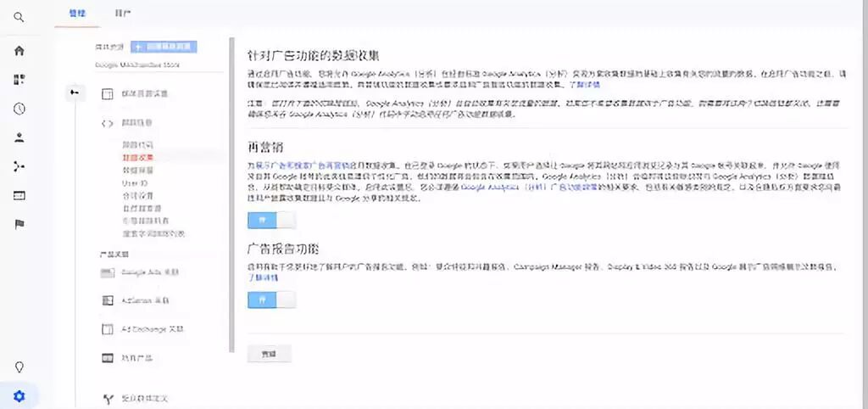This screenshot has width=868, height=409.
Task: Click the All Products icon
Action: pos(108,358)
